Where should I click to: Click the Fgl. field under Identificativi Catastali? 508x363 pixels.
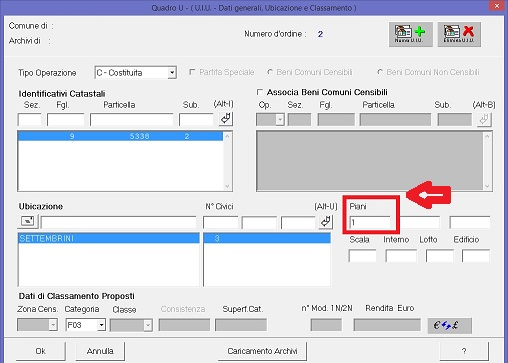66,119
